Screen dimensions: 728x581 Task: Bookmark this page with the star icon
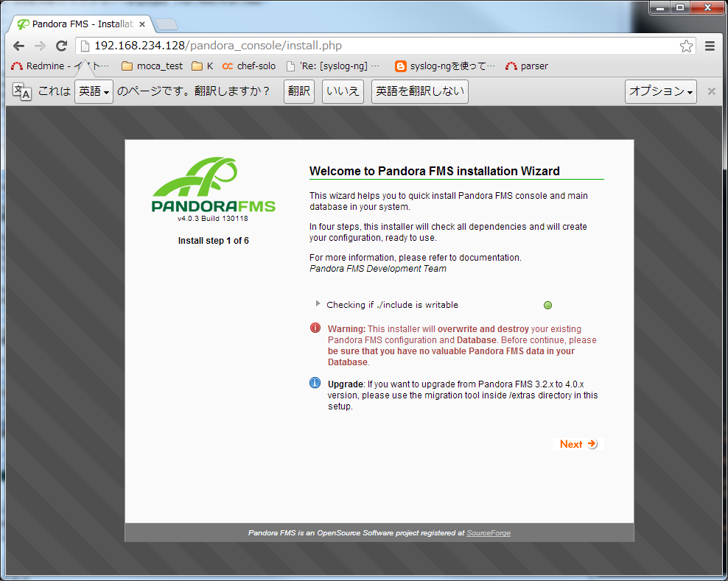coord(686,46)
